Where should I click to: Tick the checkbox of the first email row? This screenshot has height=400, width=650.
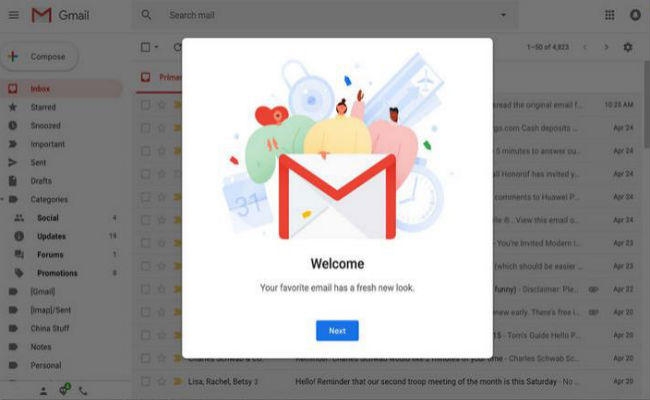pyautogui.click(x=145, y=105)
